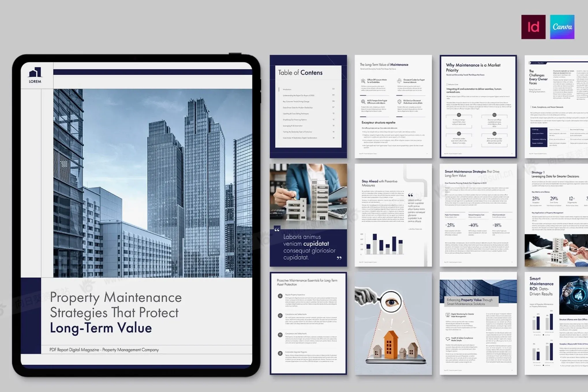Open Proactive Maintenance Essentials page thumbnail
Viewport: 588px width, 392px height.
pyautogui.click(x=308, y=323)
